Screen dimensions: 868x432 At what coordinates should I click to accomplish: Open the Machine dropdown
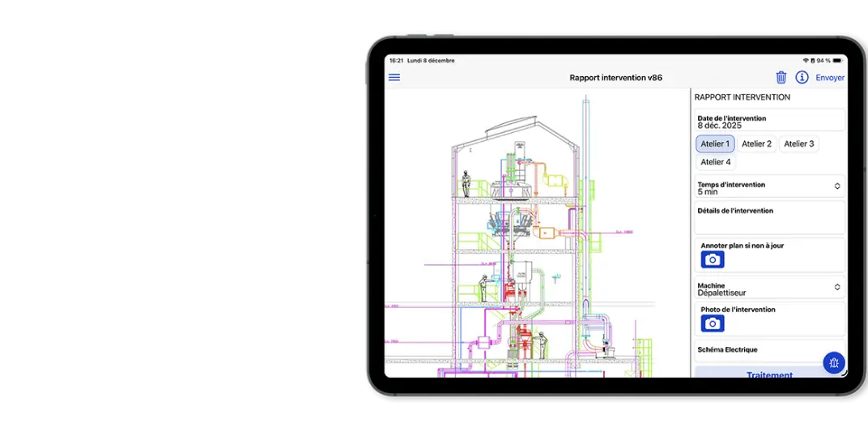tap(769, 289)
